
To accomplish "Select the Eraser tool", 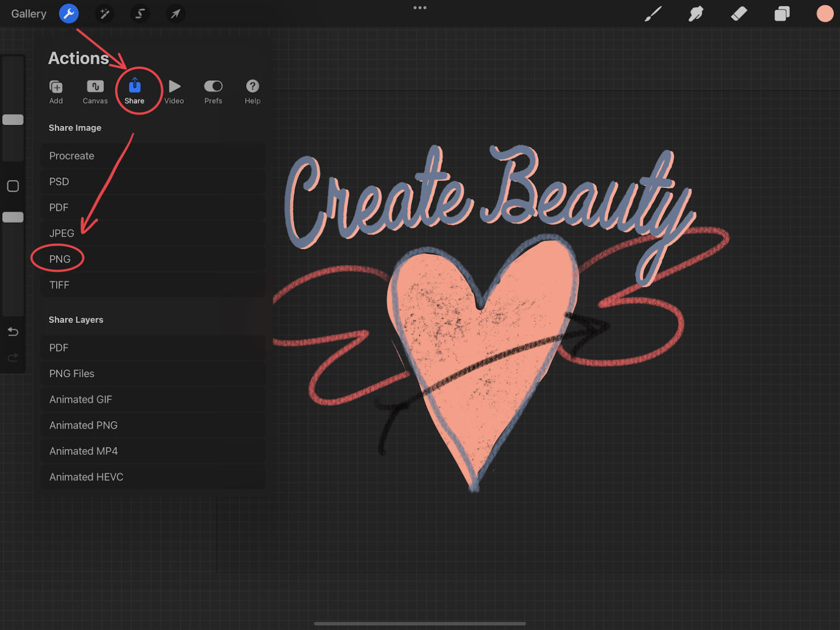I will point(738,14).
